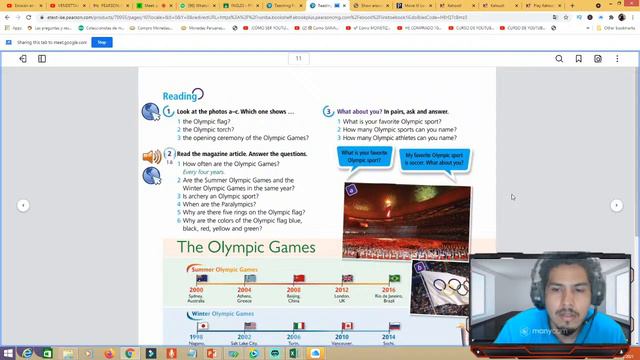
Task: Open the reader three-dot more menu
Action: [617, 59]
